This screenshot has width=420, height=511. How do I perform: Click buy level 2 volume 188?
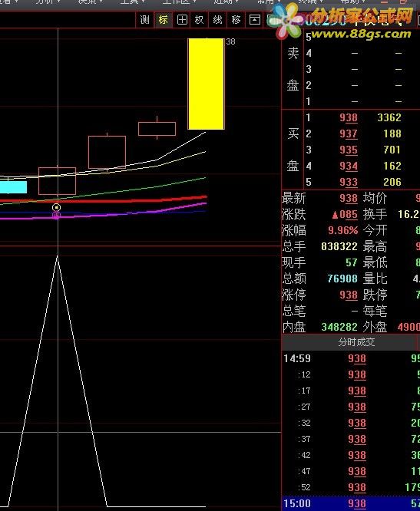point(392,134)
